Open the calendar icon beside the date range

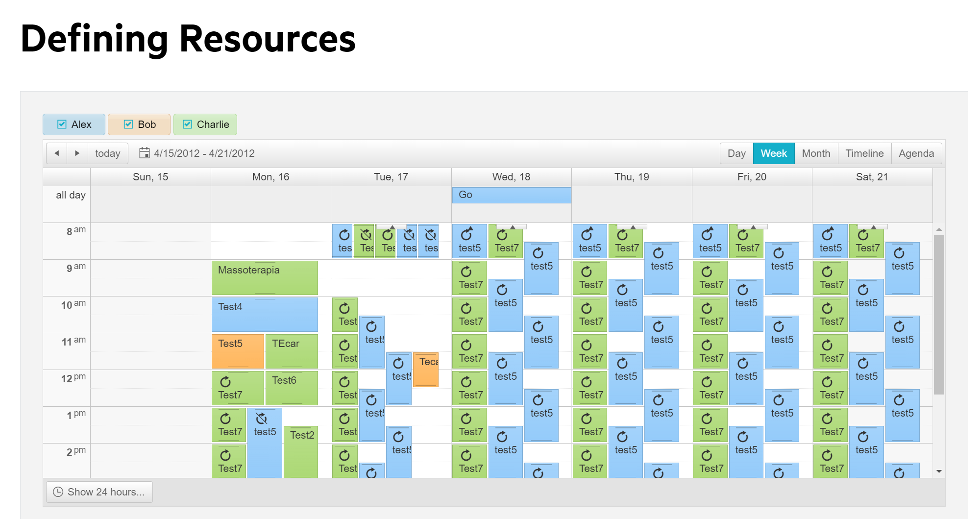pyautogui.click(x=145, y=153)
